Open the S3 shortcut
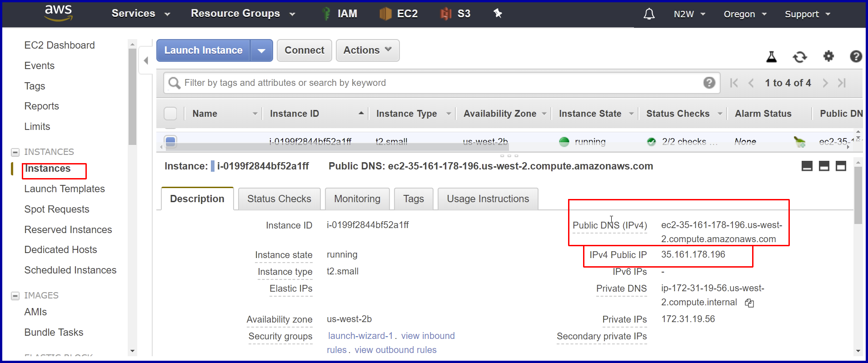 click(455, 14)
